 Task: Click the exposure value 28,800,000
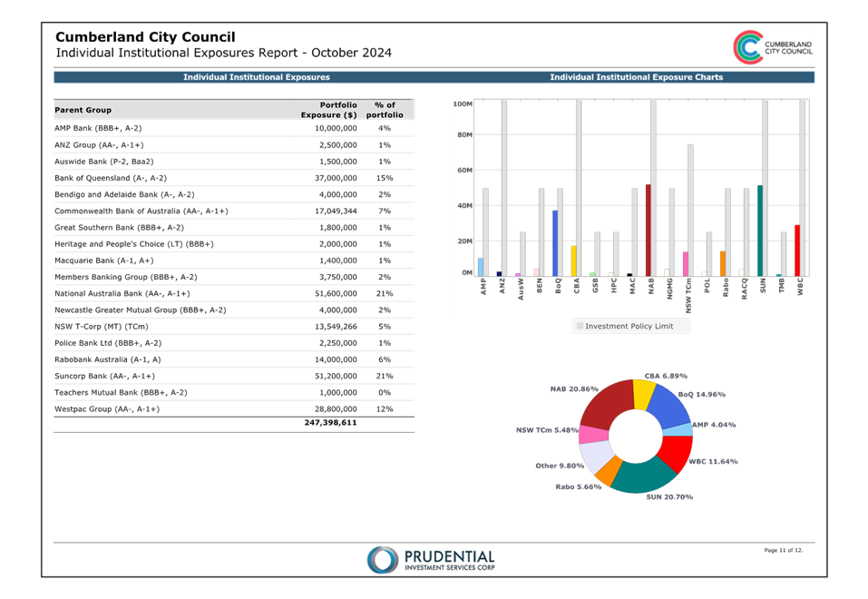coord(336,409)
